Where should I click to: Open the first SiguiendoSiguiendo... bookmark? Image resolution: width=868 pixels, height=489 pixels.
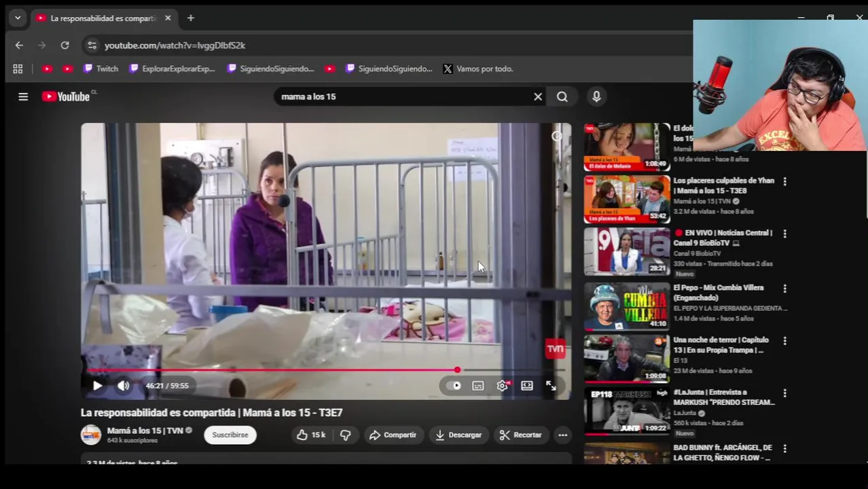tap(271, 69)
